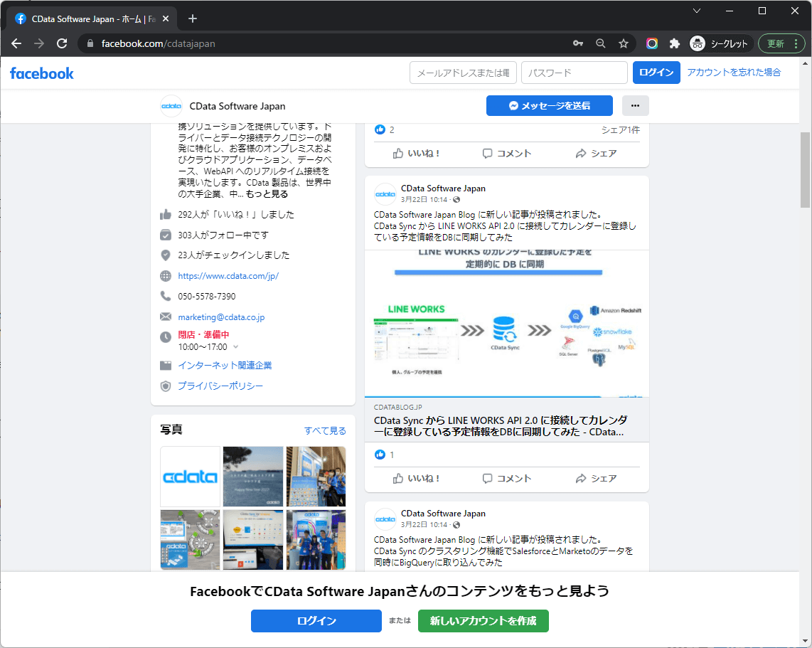
Task: Close the CData Software Japan tab
Action: tap(166, 18)
